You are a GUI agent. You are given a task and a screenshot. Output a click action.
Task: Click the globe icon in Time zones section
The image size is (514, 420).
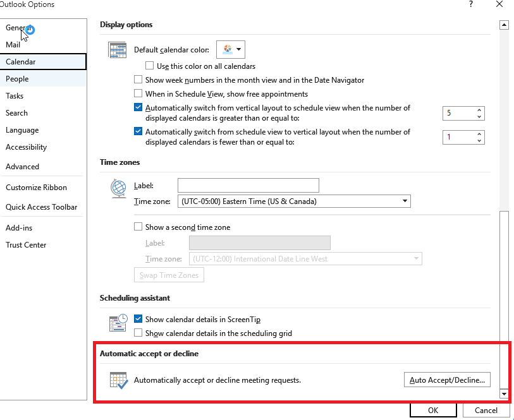tap(118, 188)
